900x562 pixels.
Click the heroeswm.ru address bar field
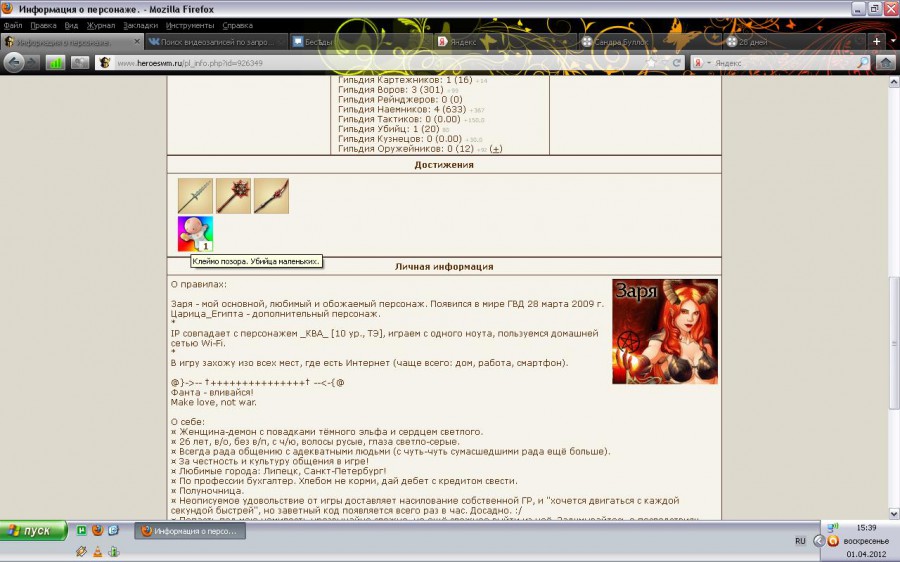tap(370, 62)
